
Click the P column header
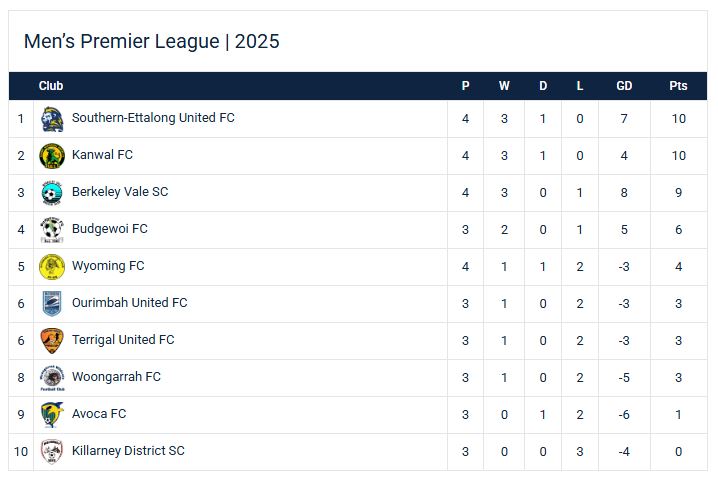pos(465,86)
